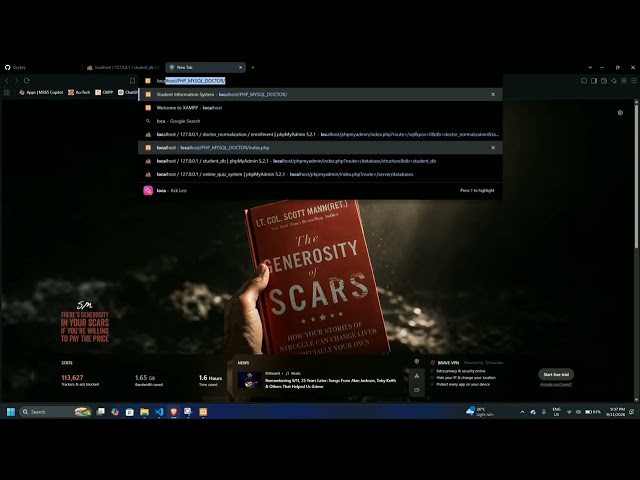Open a new tab with plus button
The height and width of the screenshot is (480, 640).
point(253,67)
